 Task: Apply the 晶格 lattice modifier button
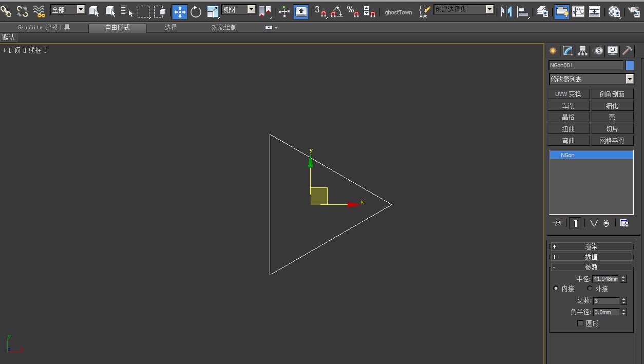pyautogui.click(x=568, y=117)
